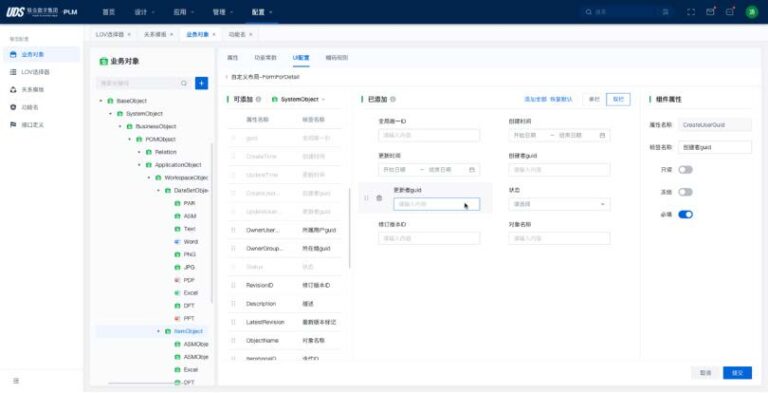Click the vertical scrollbar of attribute list
Image resolution: width=768 pixels, height=393 pixels.
tap(350, 228)
